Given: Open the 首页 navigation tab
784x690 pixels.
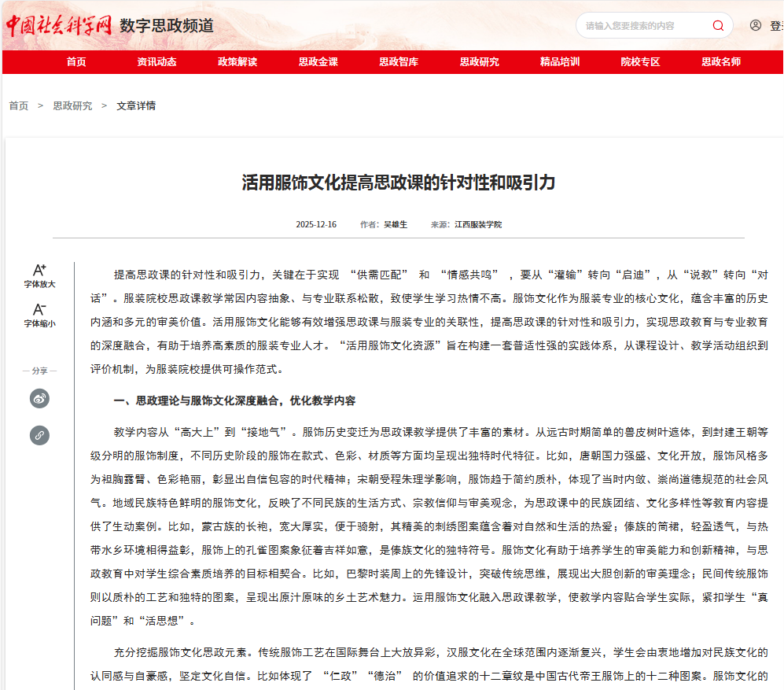Looking at the screenshot, I should (76, 62).
